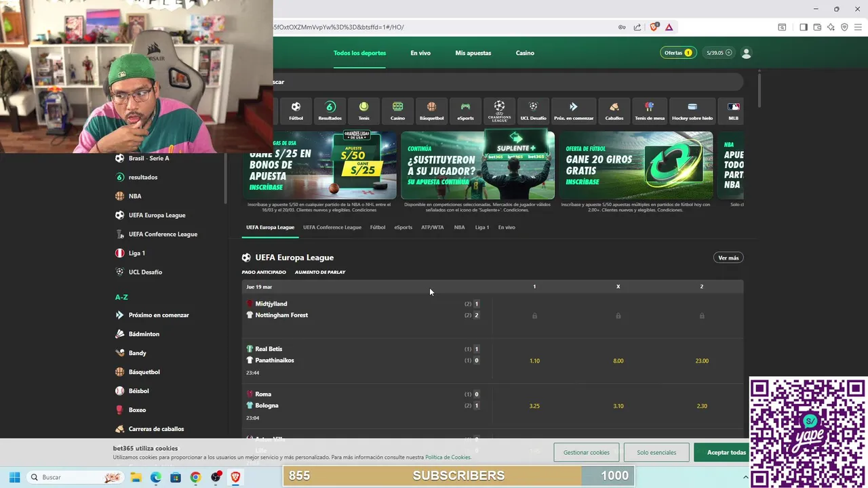This screenshot has width=868, height=488.
Task: Select Real Betis win odds 1.10
Action: [534, 361]
